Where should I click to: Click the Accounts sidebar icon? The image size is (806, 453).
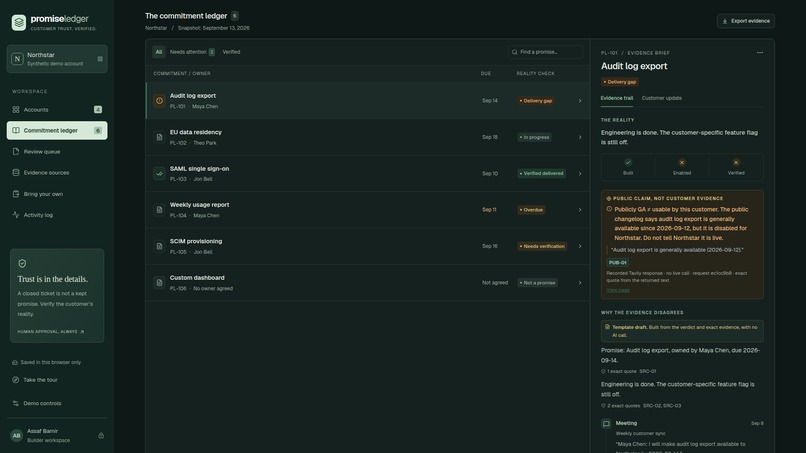[16, 110]
